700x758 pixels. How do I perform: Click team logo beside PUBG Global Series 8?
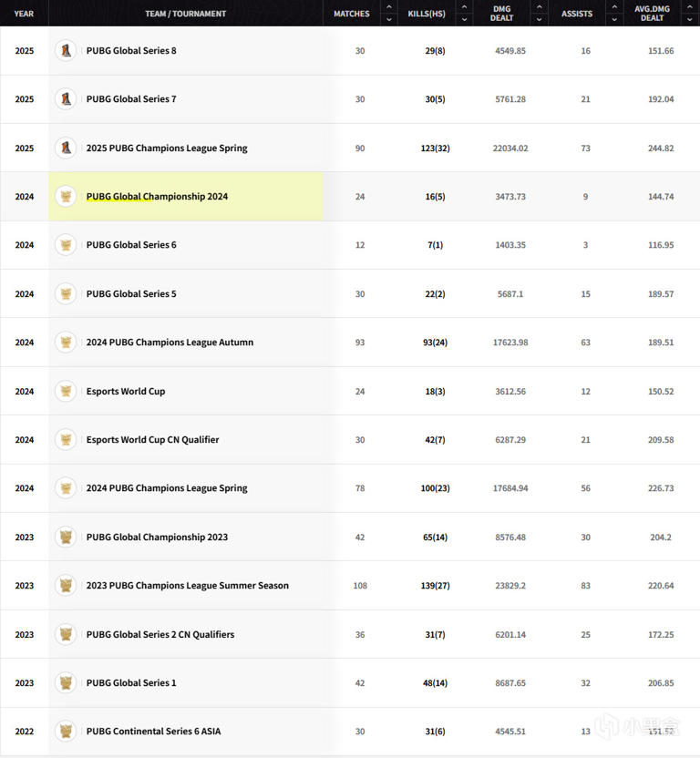65,50
